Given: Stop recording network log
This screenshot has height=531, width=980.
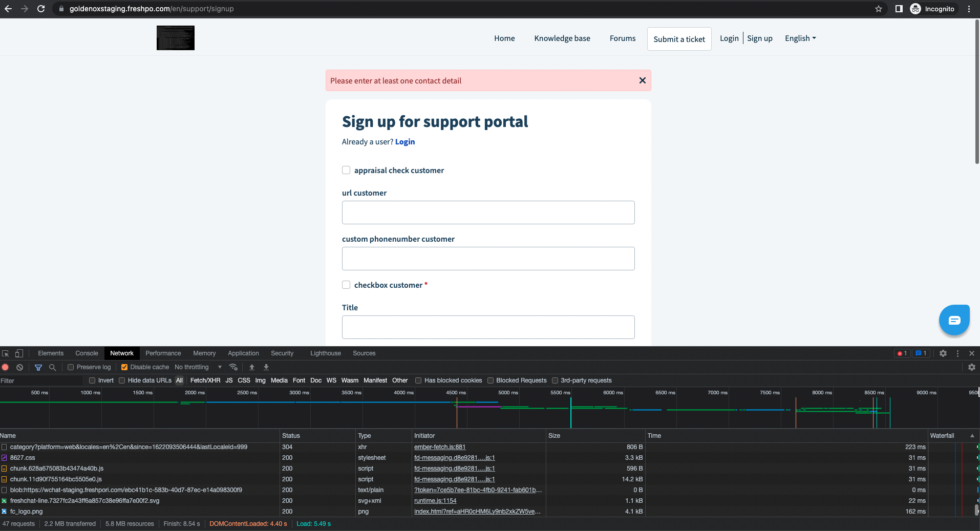Looking at the screenshot, I should tap(6, 367).
